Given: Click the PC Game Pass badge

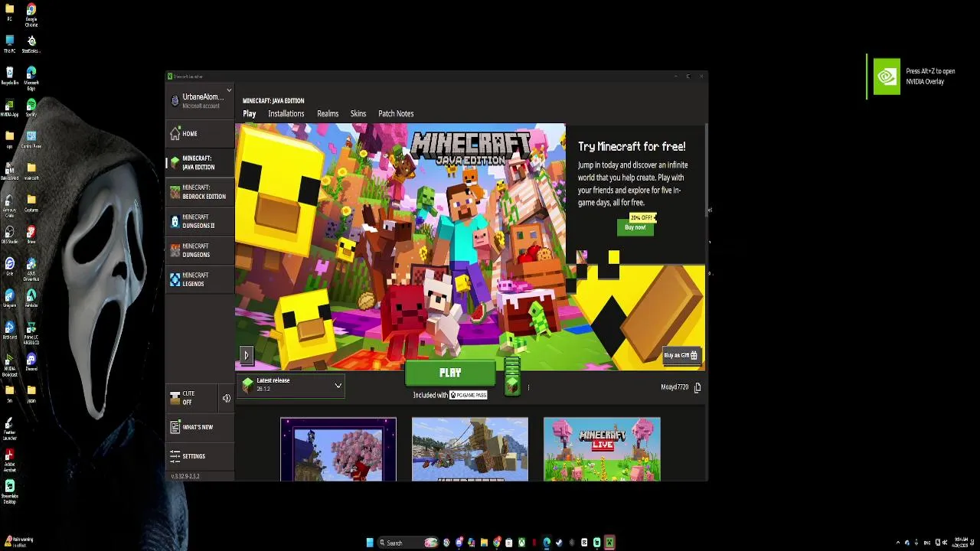Looking at the screenshot, I should point(469,395).
